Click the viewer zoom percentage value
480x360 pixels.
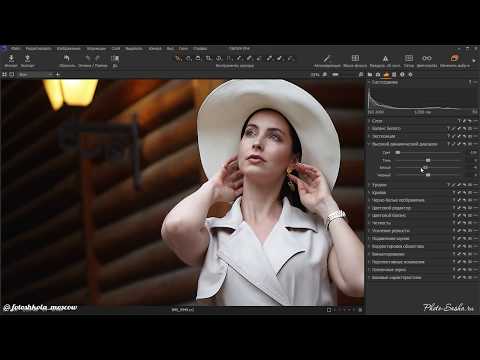click(x=315, y=75)
